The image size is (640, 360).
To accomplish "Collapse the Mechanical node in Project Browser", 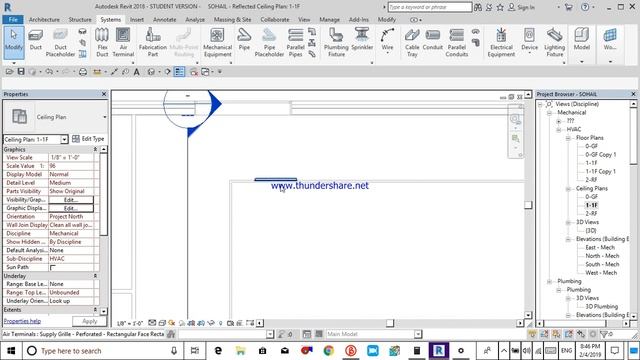I will (x=549, y=113).
